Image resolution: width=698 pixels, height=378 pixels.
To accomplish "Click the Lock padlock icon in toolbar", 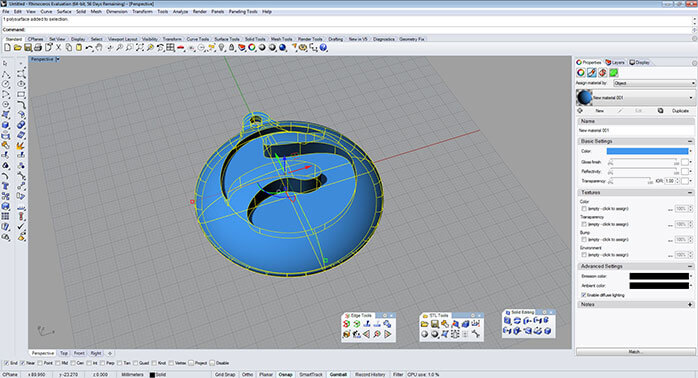I will click(231, 48).
